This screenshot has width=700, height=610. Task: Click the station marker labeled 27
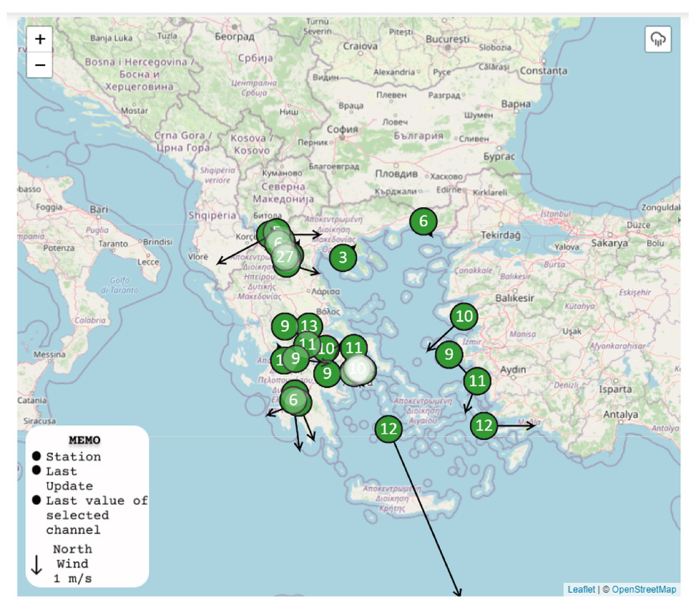pyautogui.click(x=285, y=257)
